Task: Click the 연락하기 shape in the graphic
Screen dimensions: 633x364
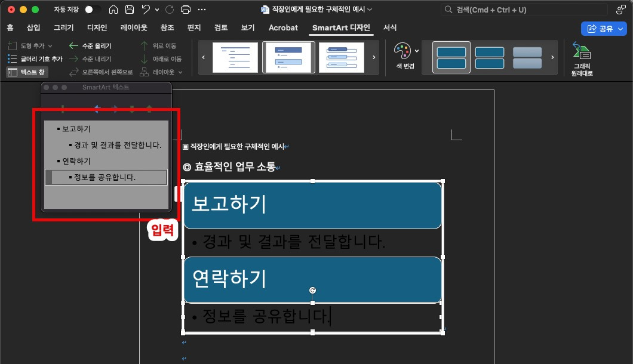Action: 312,279
